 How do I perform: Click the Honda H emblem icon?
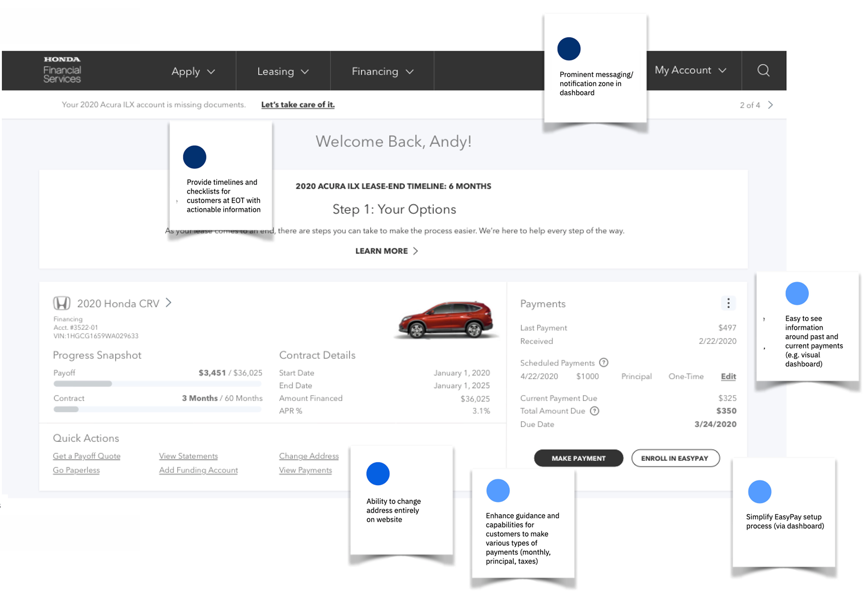click(62, 303)
